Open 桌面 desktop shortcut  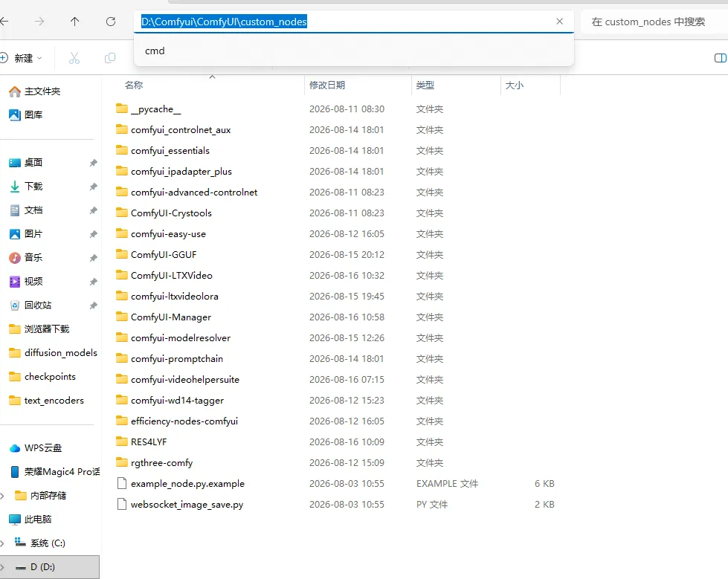click(x=26, y=162)
